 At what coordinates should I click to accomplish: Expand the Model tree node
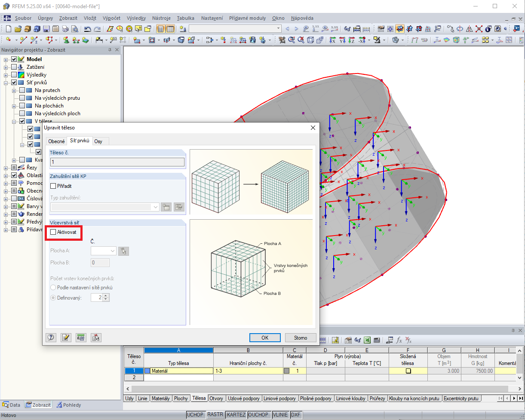[6, 59]
